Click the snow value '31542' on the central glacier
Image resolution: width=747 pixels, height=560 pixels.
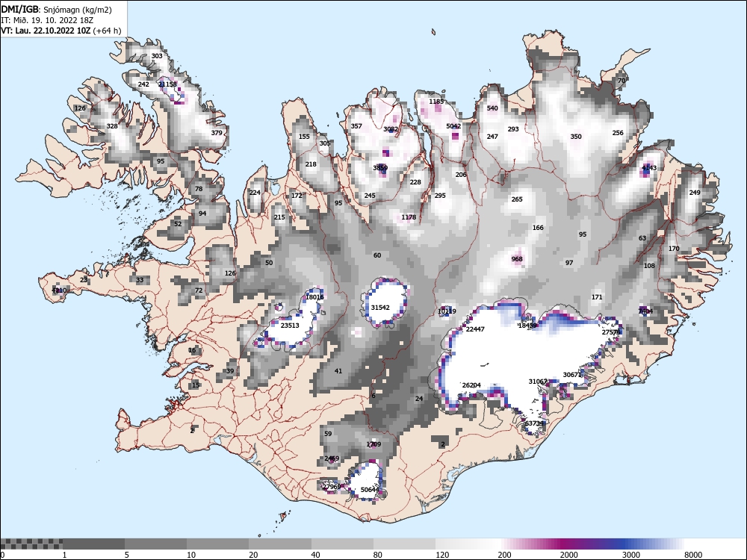380,308
